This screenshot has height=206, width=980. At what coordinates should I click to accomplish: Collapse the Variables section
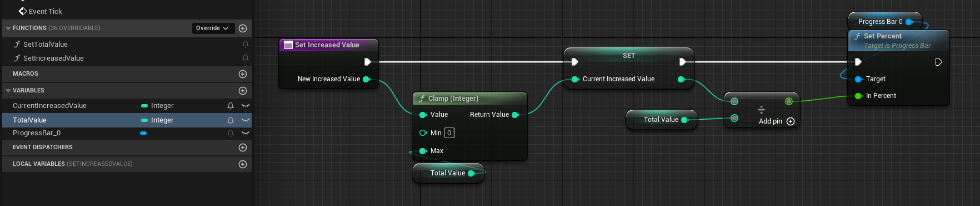click(8, 90)
